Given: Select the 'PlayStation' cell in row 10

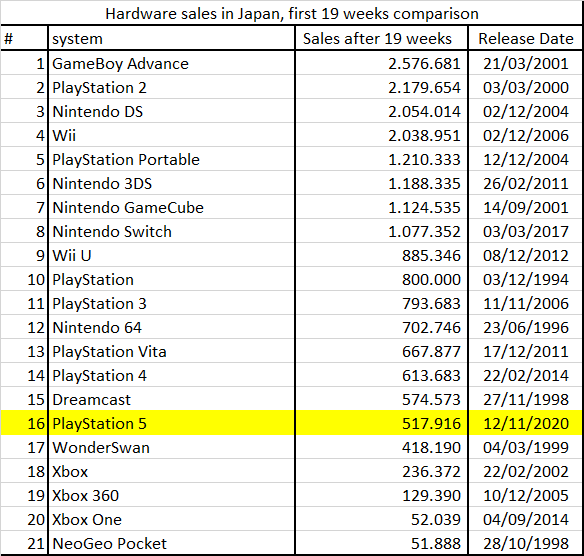Looking at the screenshot, I should (x=93, y=280).
